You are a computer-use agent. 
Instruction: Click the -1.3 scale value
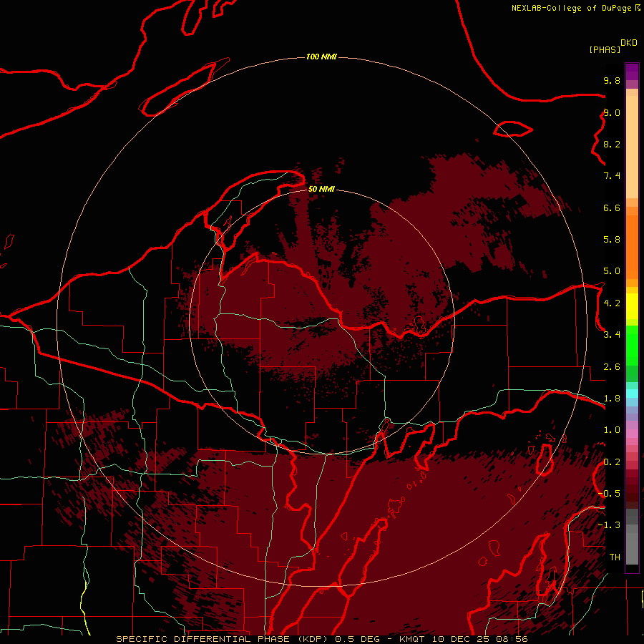609,525
